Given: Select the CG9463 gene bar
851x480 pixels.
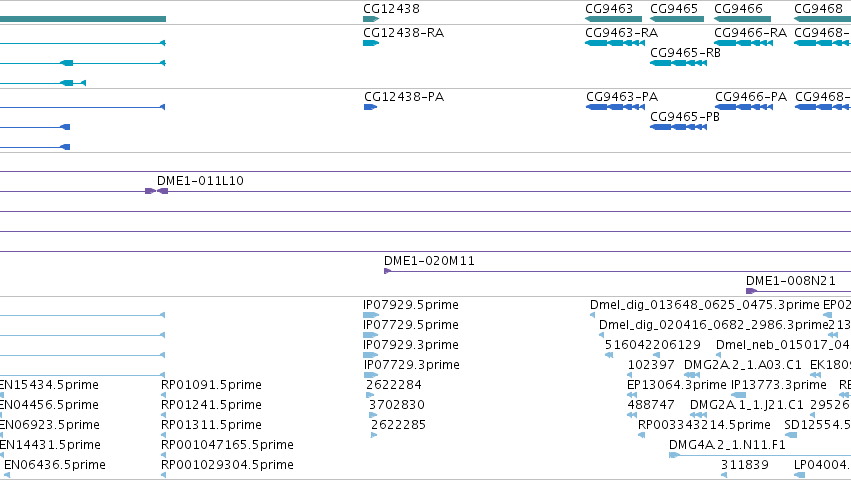Looking at the screenshot, I should point(613,19).
